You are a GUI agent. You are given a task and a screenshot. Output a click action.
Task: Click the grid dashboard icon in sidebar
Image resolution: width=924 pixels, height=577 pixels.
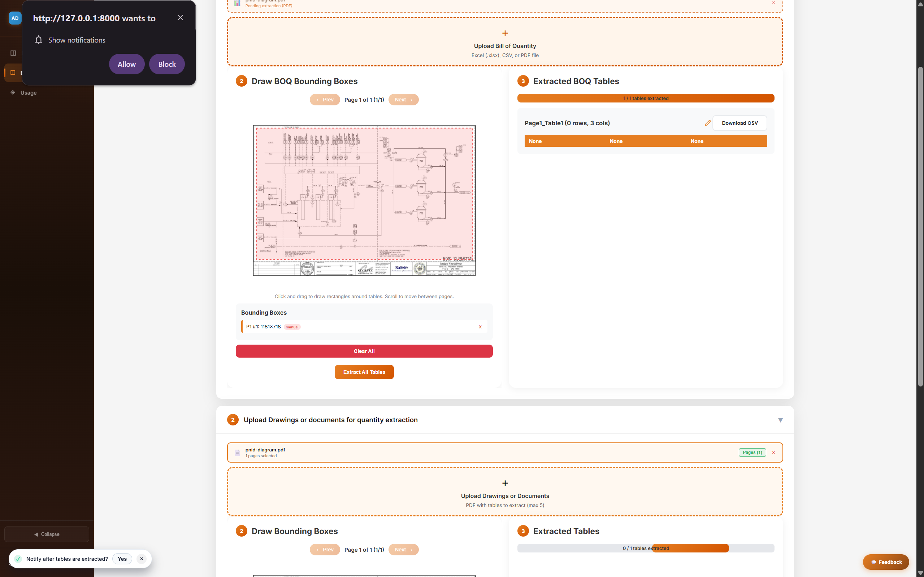(x=13, y=53)
